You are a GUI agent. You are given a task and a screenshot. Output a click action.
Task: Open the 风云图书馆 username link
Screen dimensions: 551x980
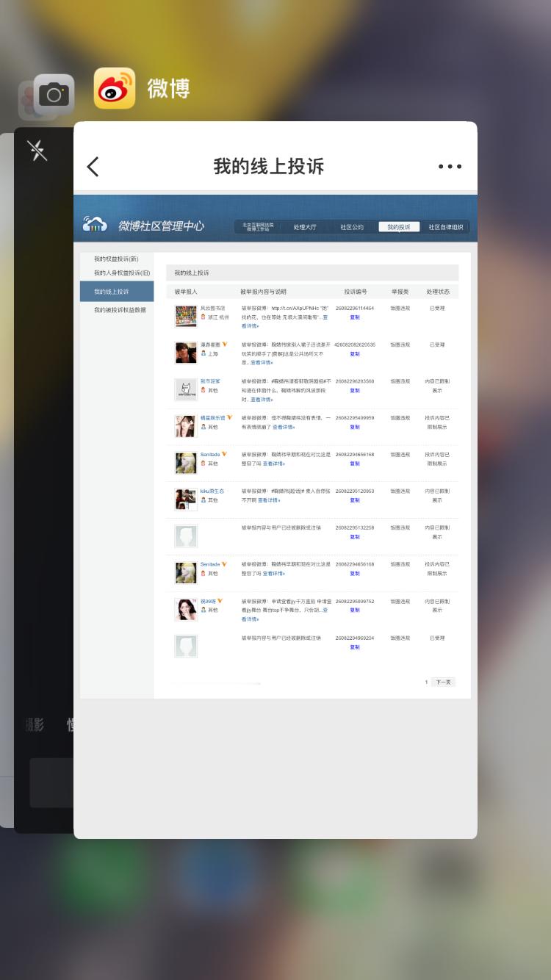tap(213, 308)
